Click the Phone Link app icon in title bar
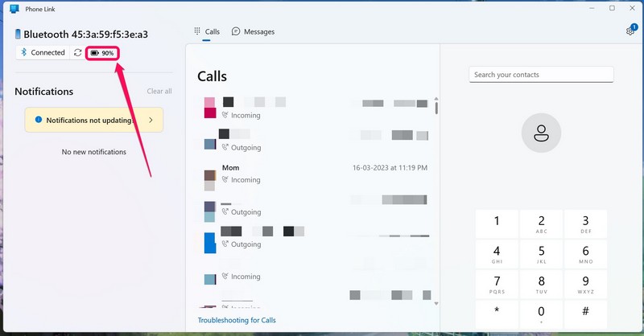The height and width of the screenshot is (336, 644). click(14, 9)
